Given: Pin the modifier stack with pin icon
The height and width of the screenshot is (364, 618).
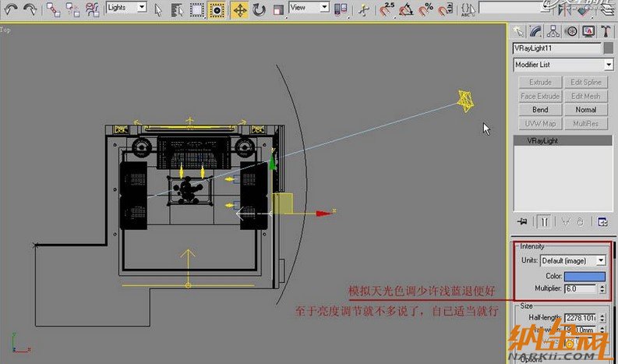Looking at the screenshot, I should (x=521, y=221).
